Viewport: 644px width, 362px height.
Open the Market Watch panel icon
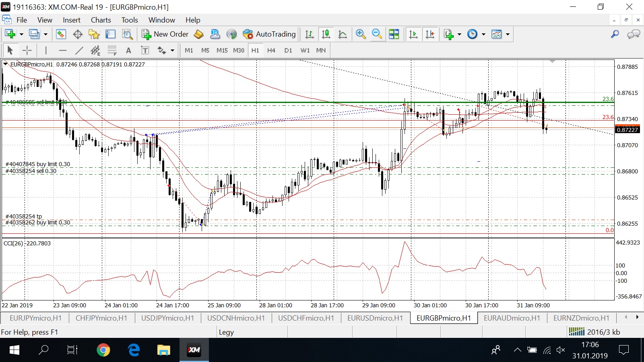click(x=61, y=34)
